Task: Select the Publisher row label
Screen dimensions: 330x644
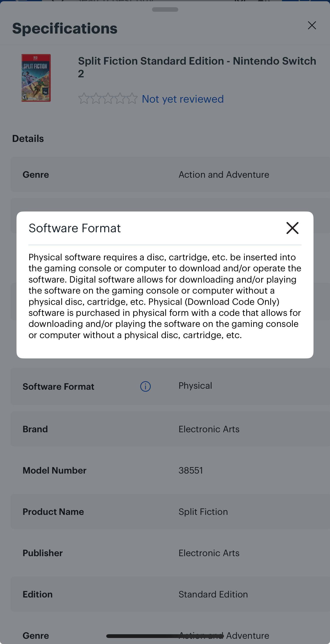Action: point(42,553)
